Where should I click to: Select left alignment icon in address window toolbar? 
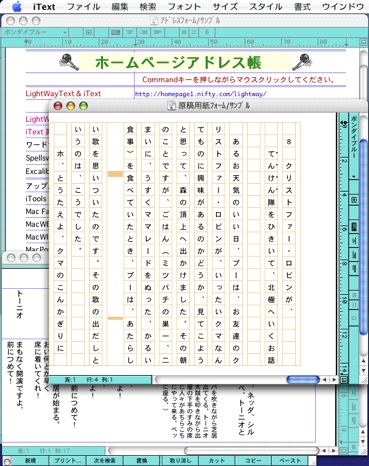[x=157, y=32]
